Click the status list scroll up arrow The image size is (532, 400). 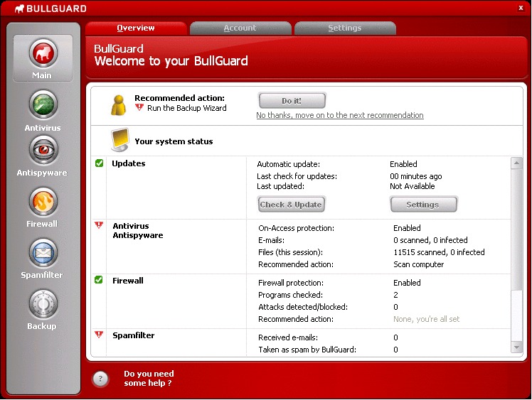click(516, 163)
